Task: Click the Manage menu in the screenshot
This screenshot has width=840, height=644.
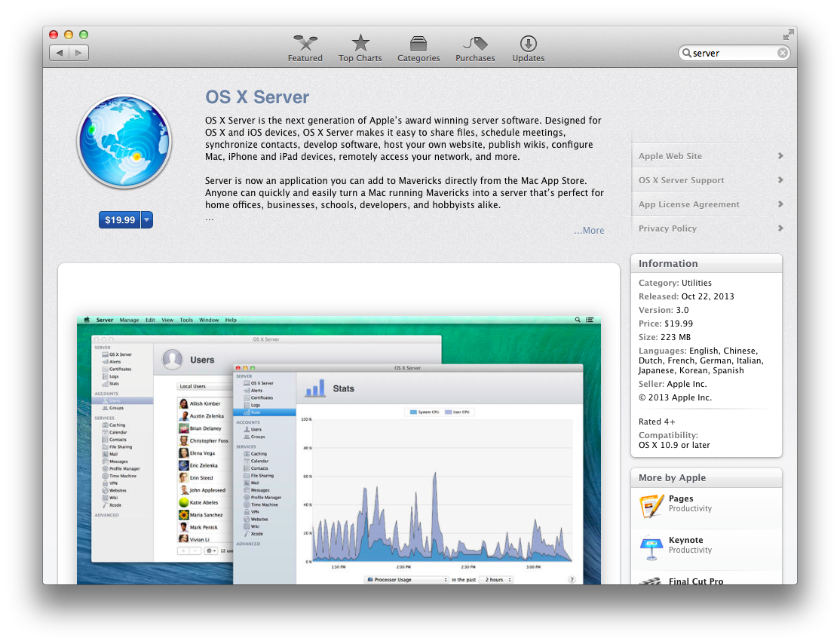Action: tap(129, 320)
